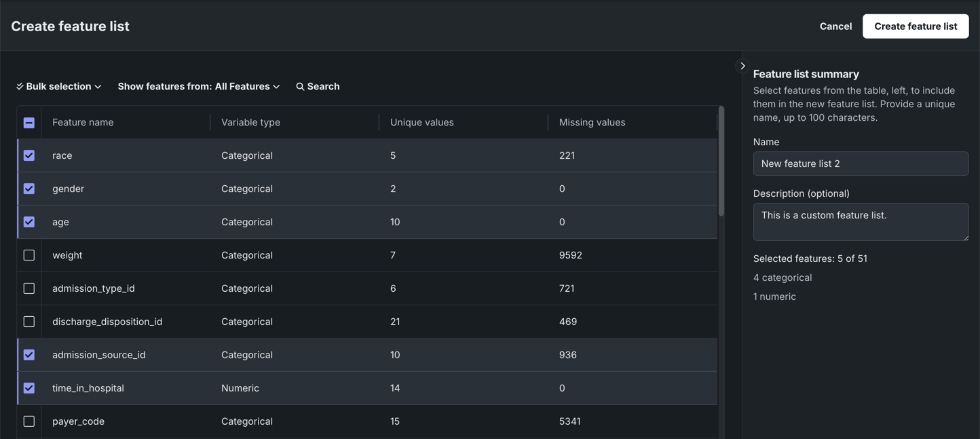
Task: Cancel creating the feature list
Action: pyautogui.click(x=835, y=26)
